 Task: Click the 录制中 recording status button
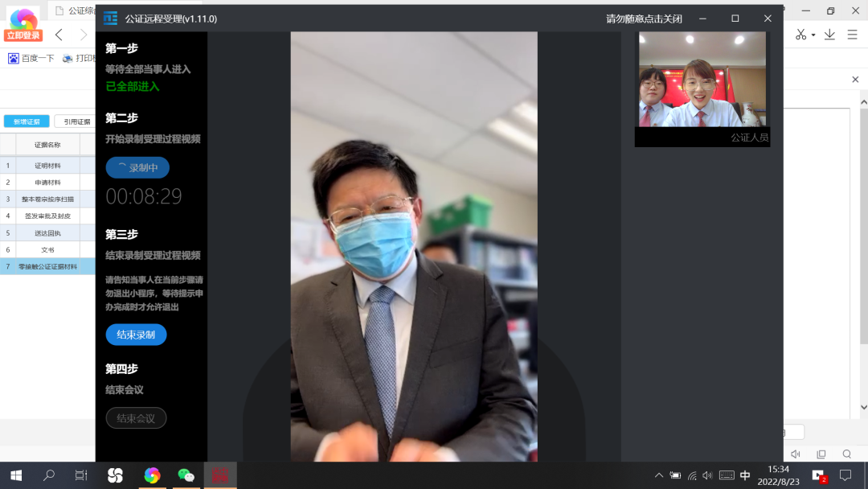point(137,167)
